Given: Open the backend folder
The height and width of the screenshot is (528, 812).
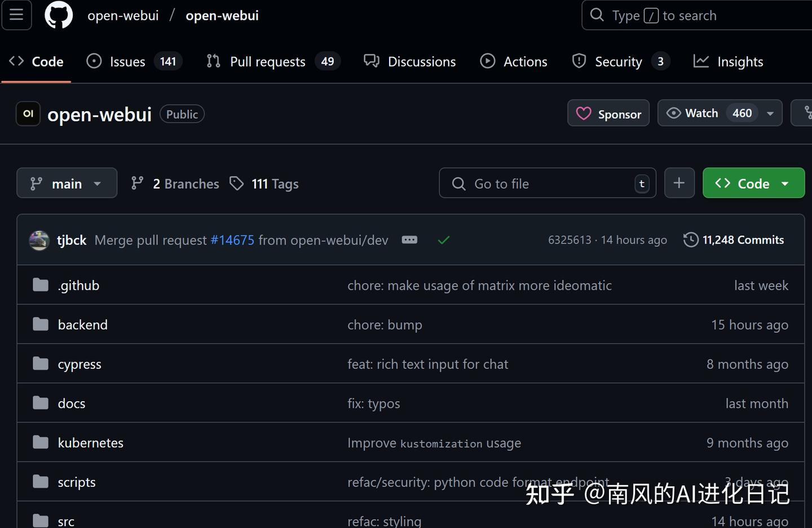Looking at the screenshot, I should [x=82, y=324].
